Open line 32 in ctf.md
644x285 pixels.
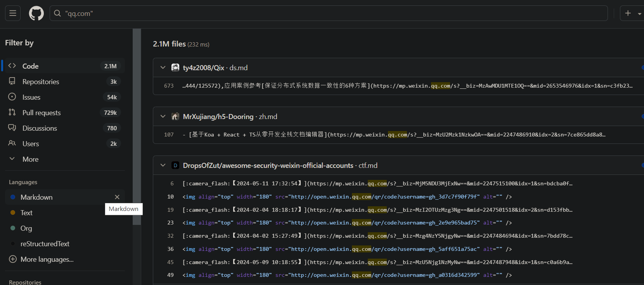(x=170, y=236)
